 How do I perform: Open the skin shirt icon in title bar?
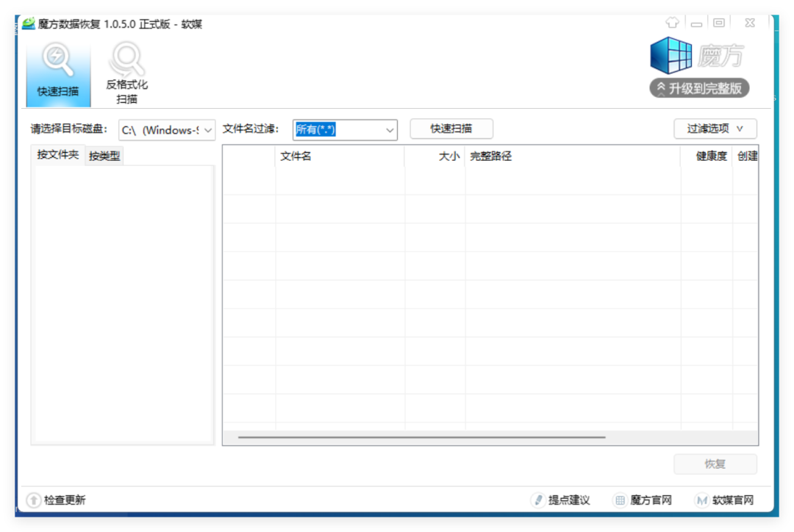tap(673, 23)
